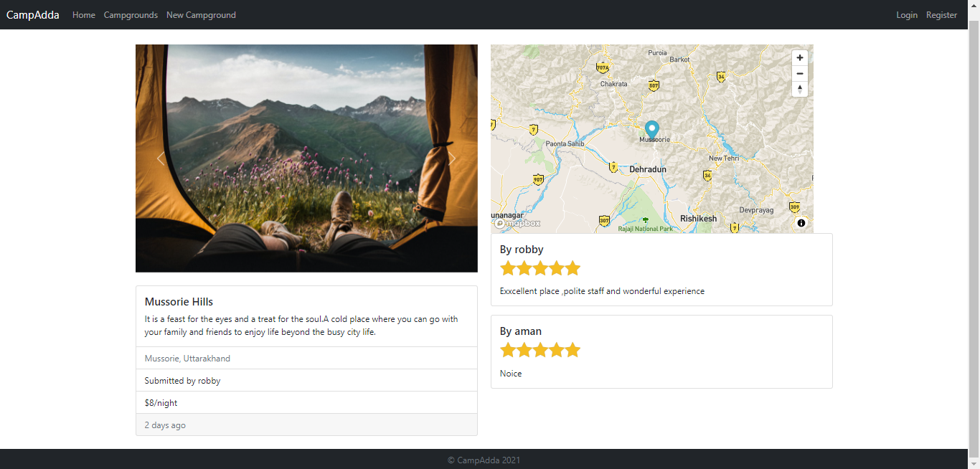
Task: Click the Dehradun label on map
Action: (x=648, y=169)
